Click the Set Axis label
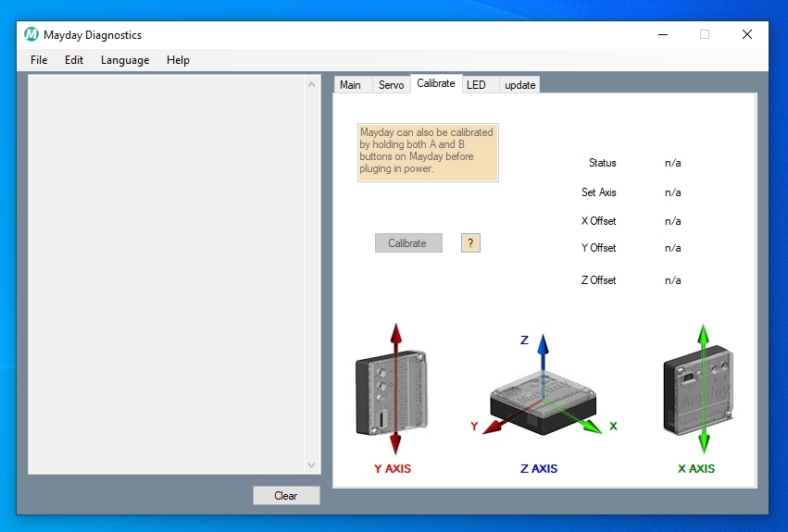 (598, 192)
